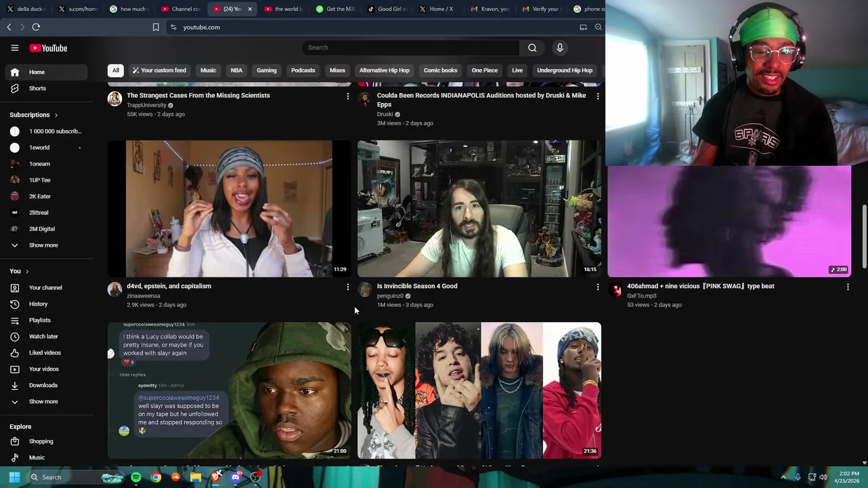The image size is (868, 488).
Task: Open more options for Coulda Been Records video
Action: coord(597,96)
